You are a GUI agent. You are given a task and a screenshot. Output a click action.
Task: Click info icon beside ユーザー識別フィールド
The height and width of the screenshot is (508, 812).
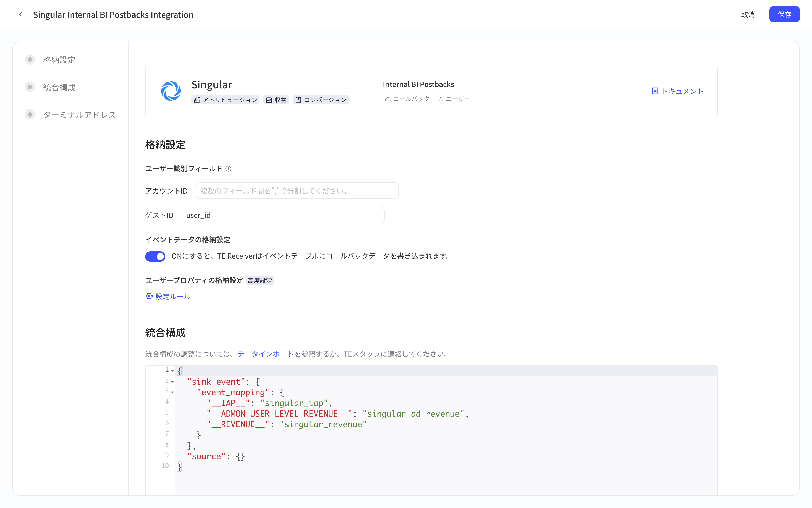click(228, 169)
